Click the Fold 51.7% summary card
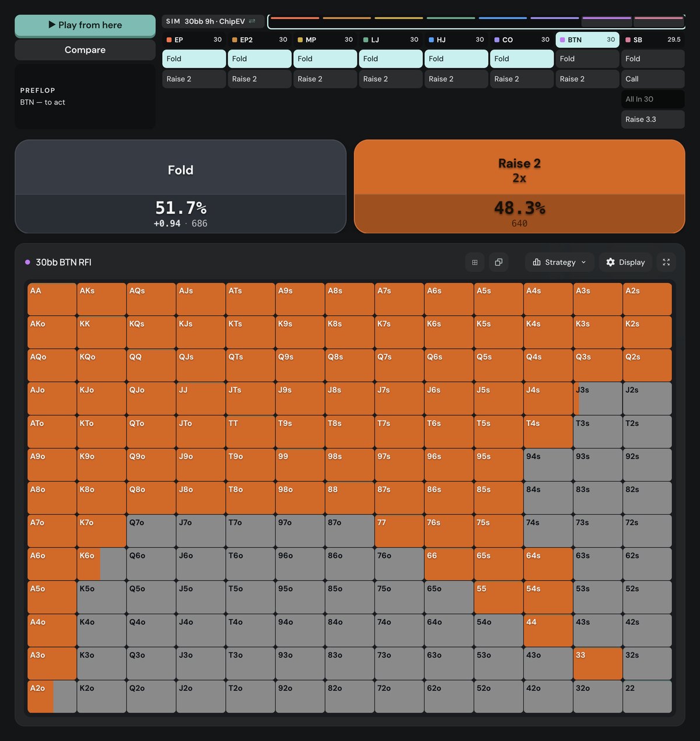The width and height of the screenshot is (700, 741). pyautogui.click(x=181, y=187)
